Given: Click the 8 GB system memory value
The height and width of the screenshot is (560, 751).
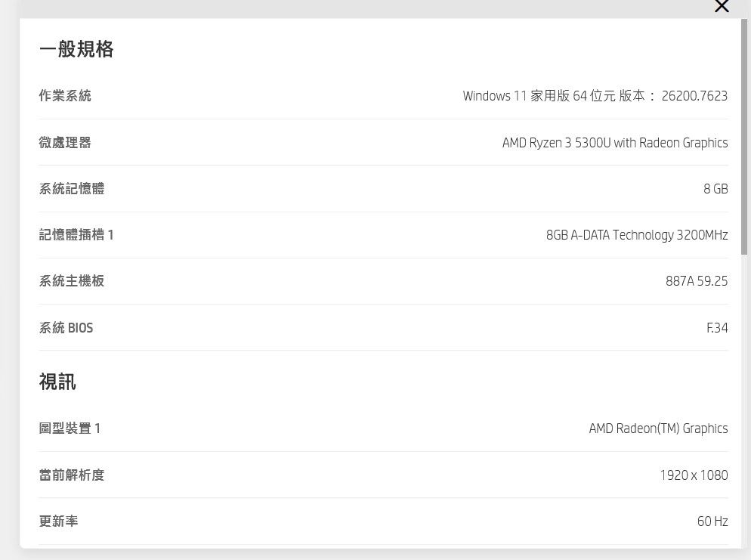Looking at the screenshot, I should pos(715,189).
